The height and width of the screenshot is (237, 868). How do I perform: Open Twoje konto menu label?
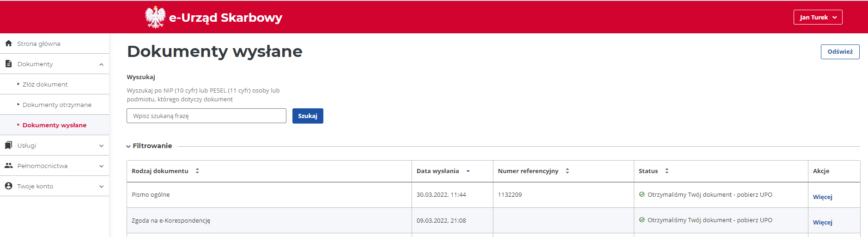[35, 186]
